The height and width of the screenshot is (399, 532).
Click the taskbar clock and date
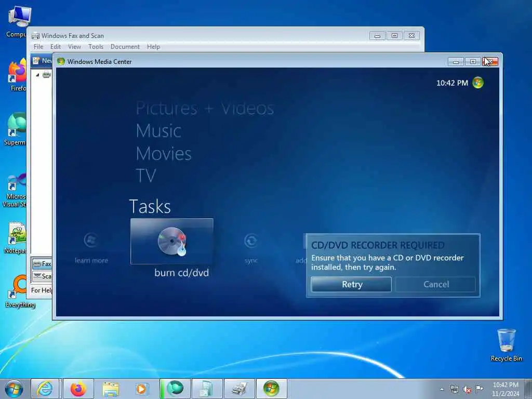pyautogui.click(x=506, y=389)
